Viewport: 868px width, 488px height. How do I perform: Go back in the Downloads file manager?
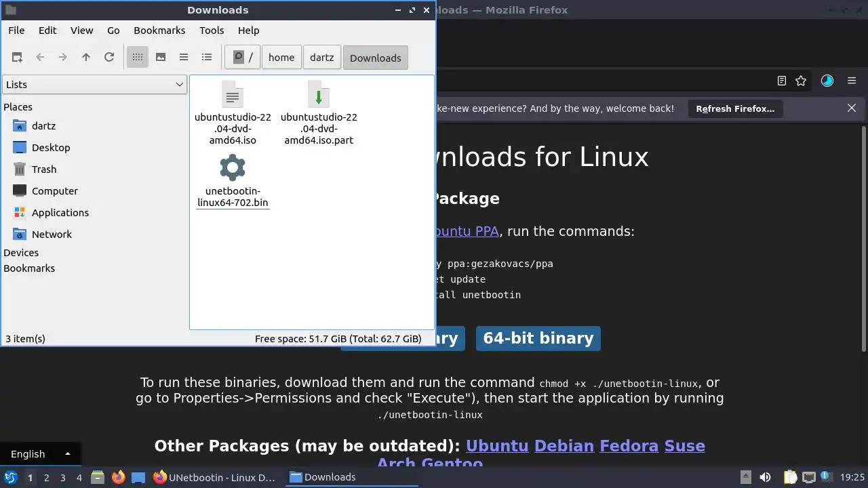click(40, 58)
